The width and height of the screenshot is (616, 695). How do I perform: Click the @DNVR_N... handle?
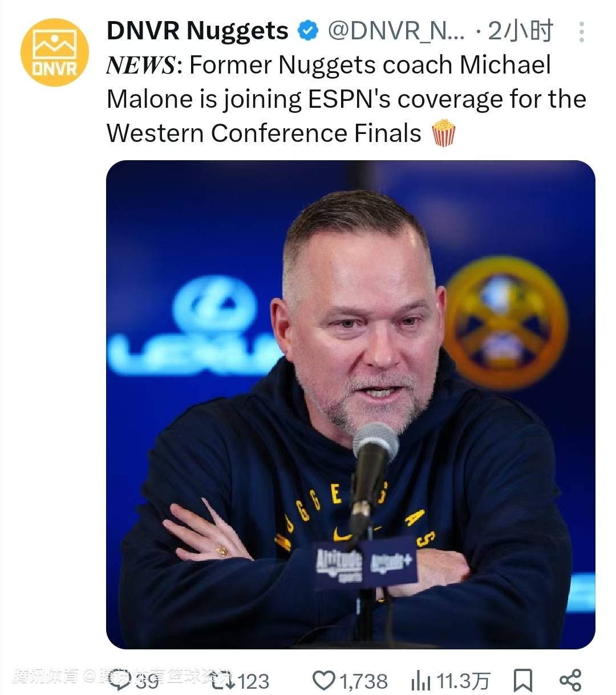pos(396,31)
